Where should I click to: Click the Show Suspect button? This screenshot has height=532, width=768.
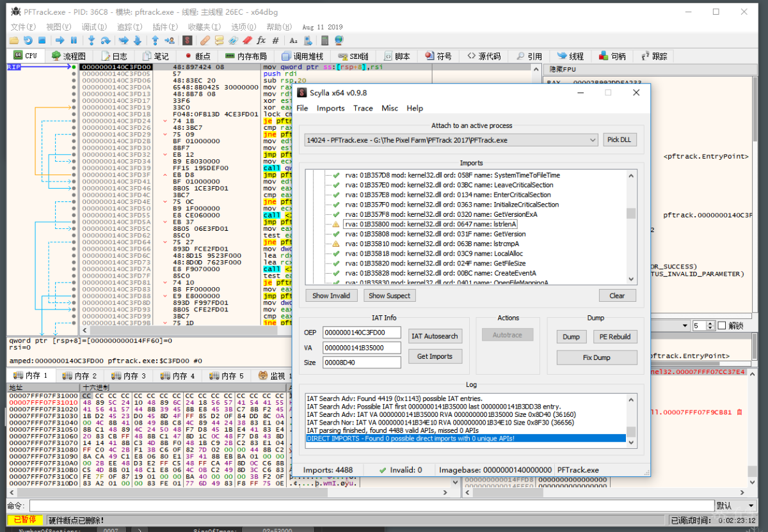pos(389,295)
